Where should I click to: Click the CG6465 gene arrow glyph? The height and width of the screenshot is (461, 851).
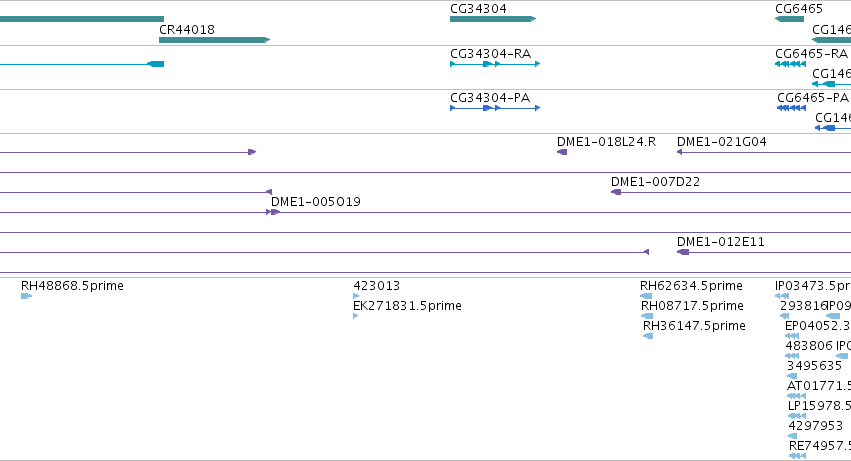coord(789,19)
